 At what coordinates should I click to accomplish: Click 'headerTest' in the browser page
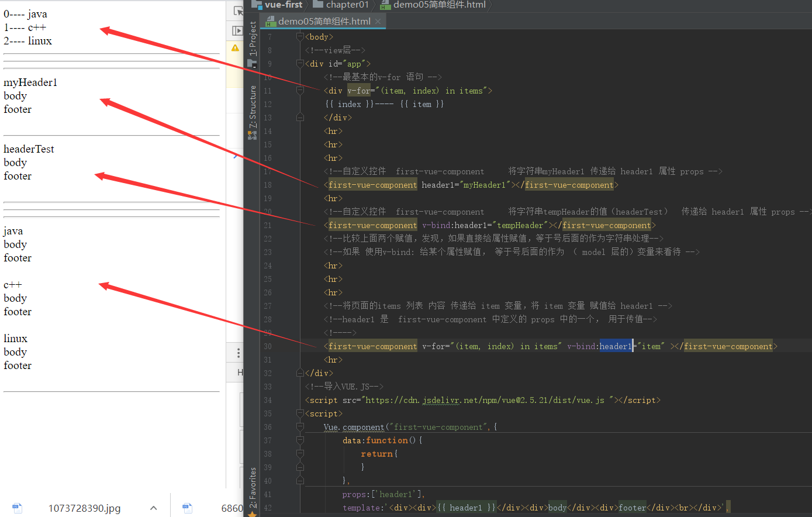(29, 149)
